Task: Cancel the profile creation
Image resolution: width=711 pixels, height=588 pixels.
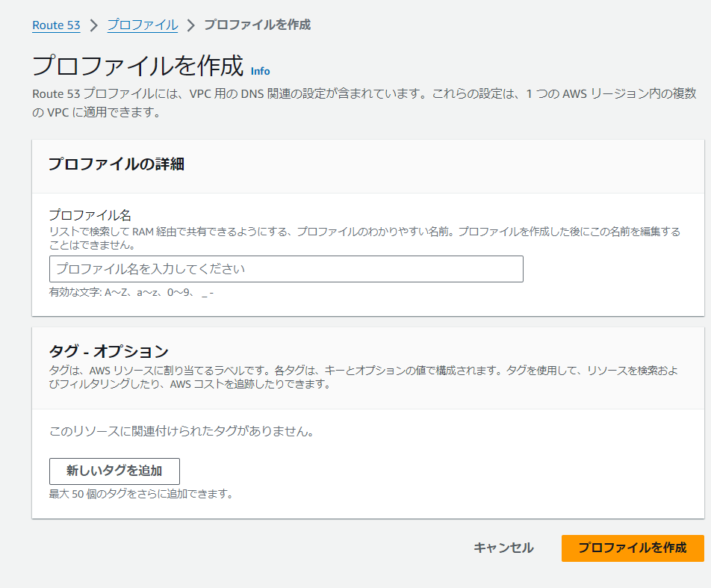Action: (503, 548)
